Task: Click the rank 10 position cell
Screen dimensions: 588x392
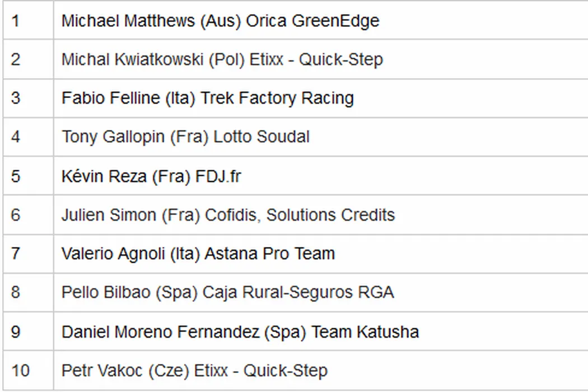Action: click(x=20, y=370)
